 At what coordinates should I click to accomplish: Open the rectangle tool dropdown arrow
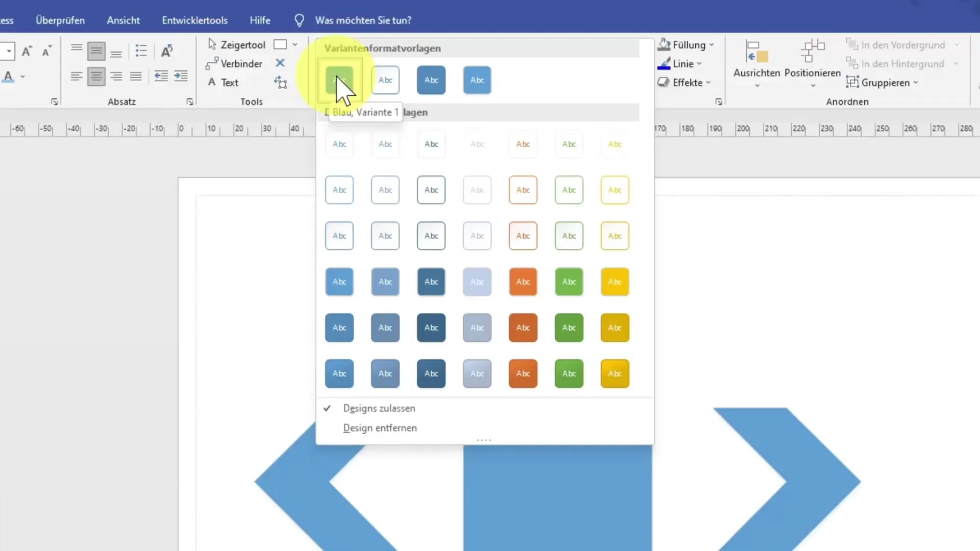click(295, 45)
